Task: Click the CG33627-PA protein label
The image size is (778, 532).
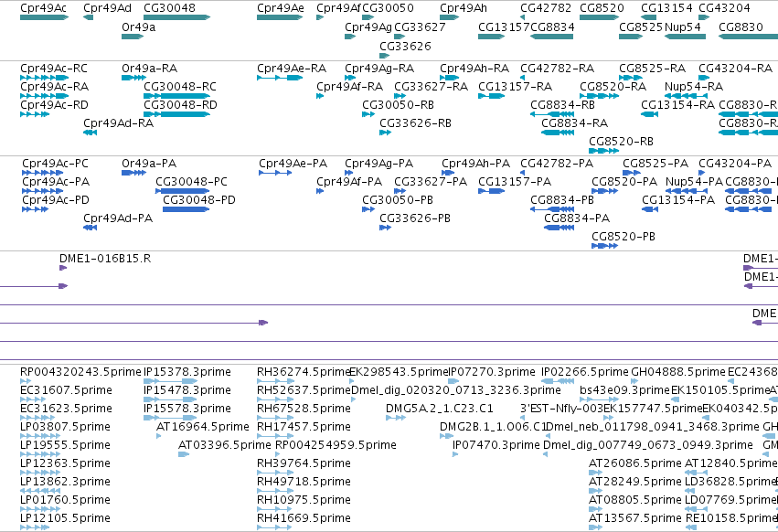Action: pyautogui.click(x=431, y=182)
